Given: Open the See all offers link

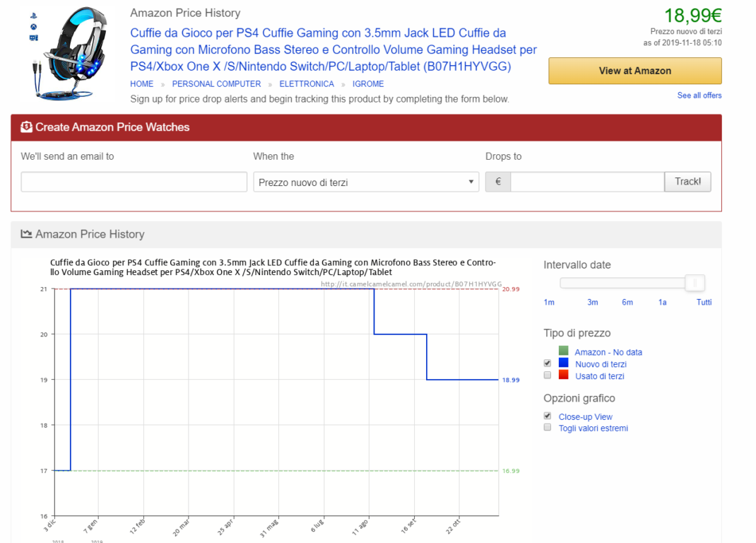Looking at the screenshot, I should tap(699, 95).
